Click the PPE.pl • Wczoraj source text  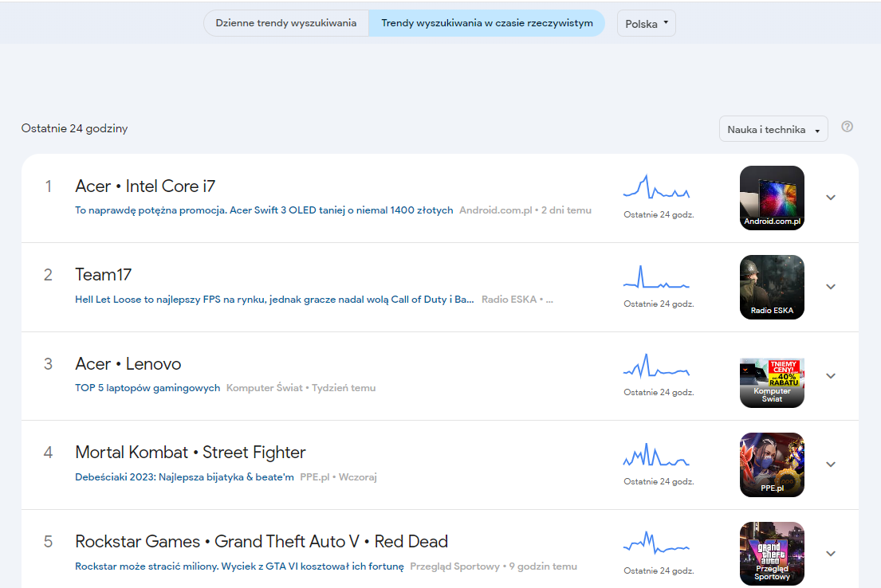point(338,476)
